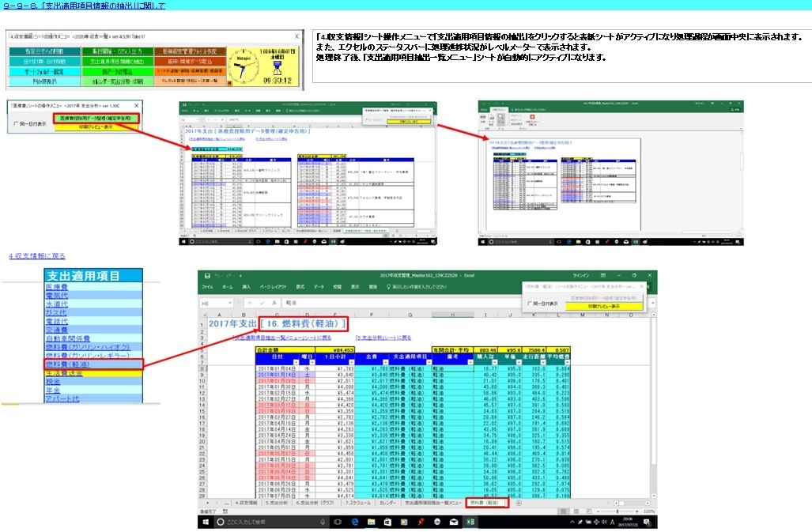Viewport: 812px width, 532px height.
Task: Open File Explorer from the taskbar
Action: pos(372,522)
